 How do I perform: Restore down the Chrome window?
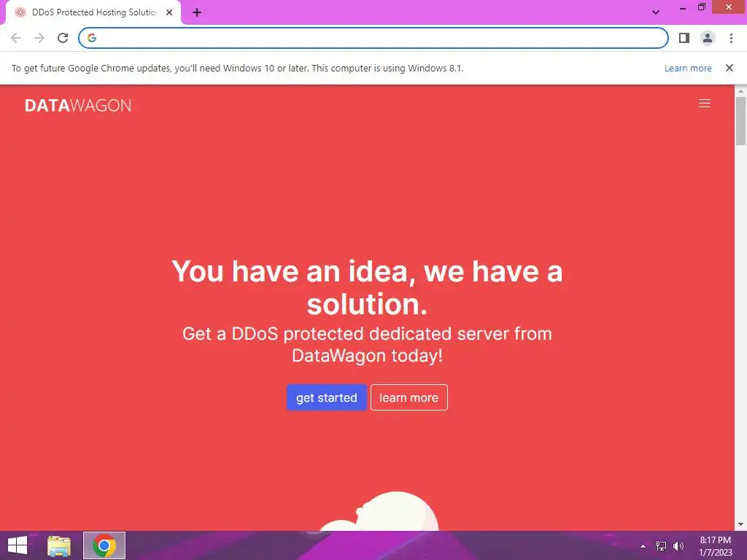(x=702, y=7)
